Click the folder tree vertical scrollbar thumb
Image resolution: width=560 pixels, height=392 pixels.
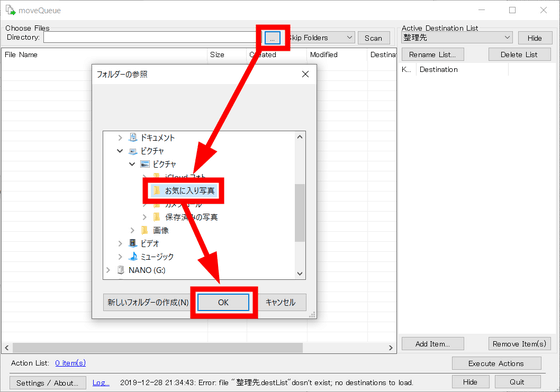coord(300,213)
